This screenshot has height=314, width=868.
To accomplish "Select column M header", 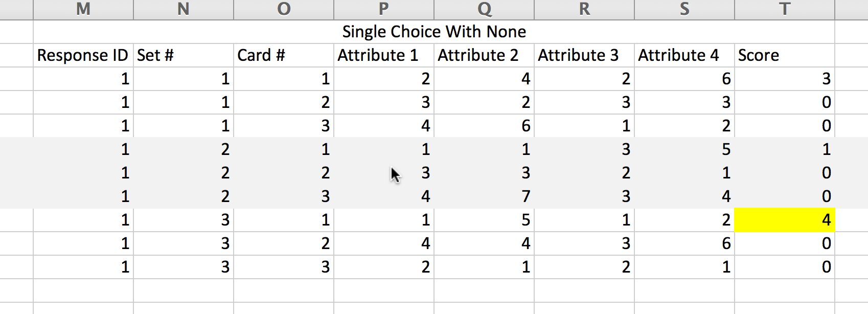I will point(83,9).
